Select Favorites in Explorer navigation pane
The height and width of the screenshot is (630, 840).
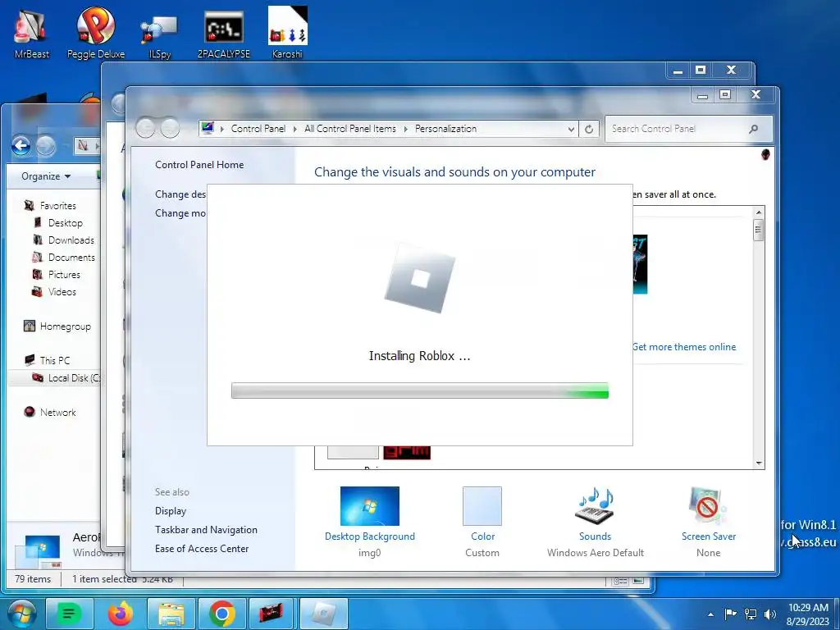pos(58,206)
